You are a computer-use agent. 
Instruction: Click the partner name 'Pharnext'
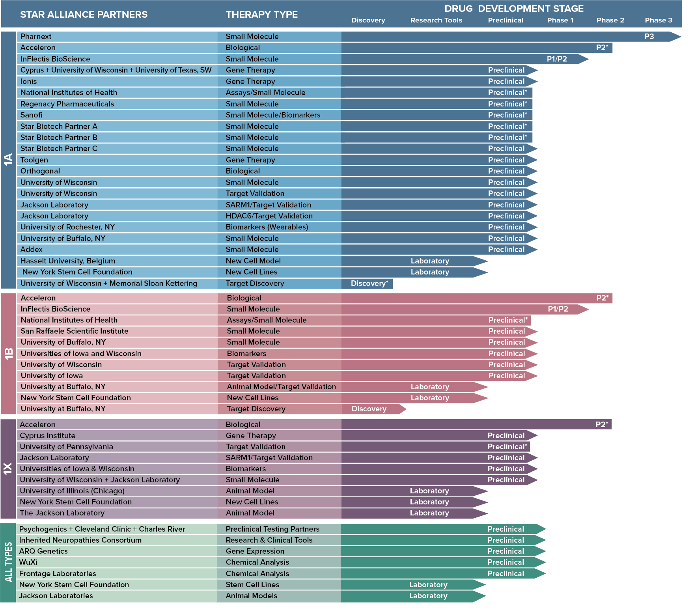click(36, 37)
